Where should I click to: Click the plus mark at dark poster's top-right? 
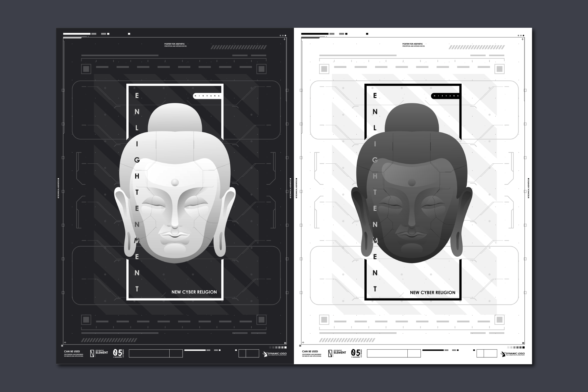pyautogui.click(x=284, y=39)
